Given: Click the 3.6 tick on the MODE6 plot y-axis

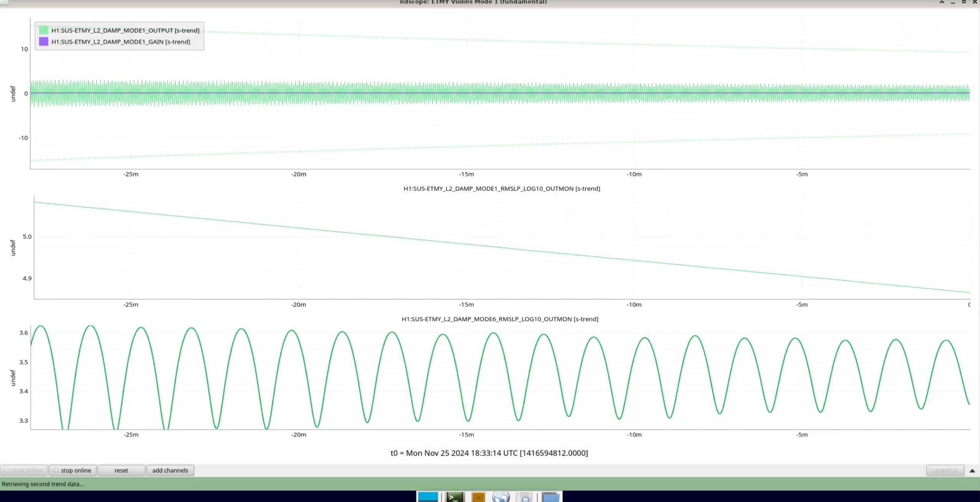Looking at the screenshot, I should coord(24,332).
